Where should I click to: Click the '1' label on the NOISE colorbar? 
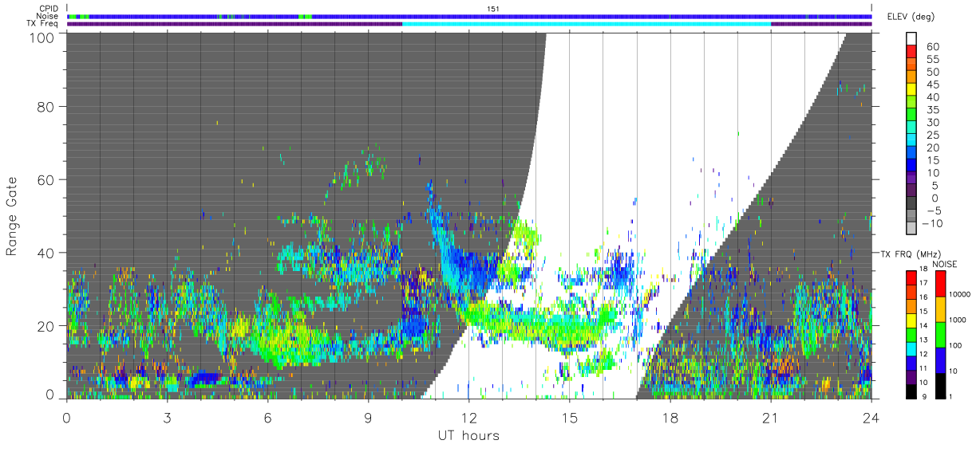click(950, 397)
